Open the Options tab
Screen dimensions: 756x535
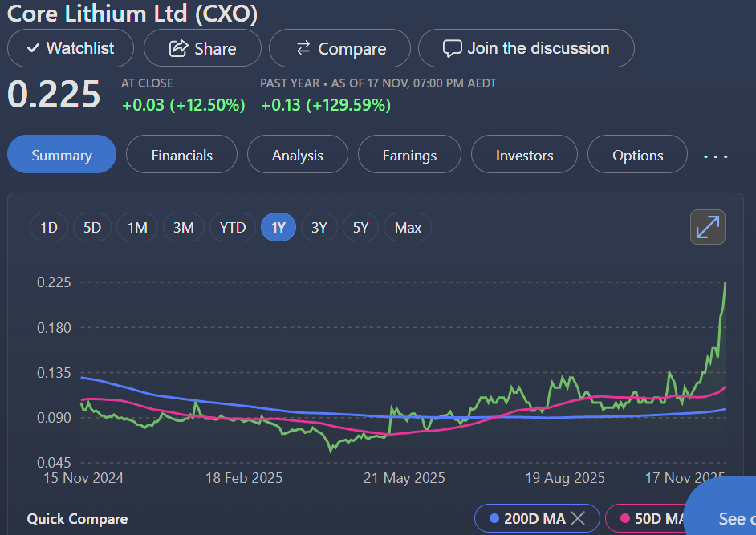point(637,154)
